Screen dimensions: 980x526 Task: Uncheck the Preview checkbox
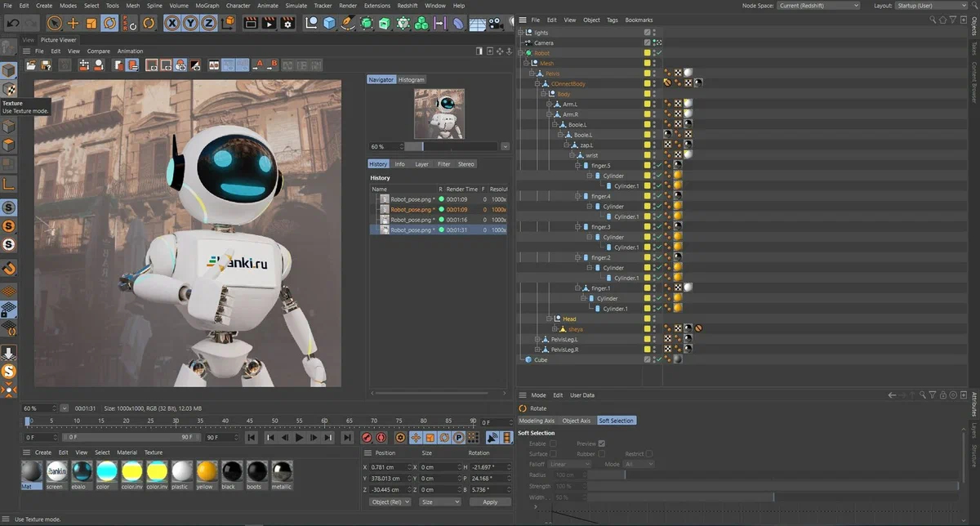coord(602,444)
